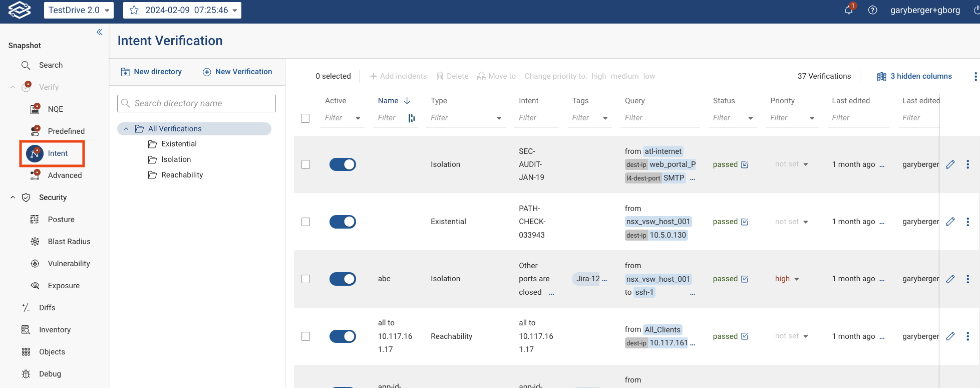Viewport: 980px width, 388px height.
Task: Open the priority dropdown showing high
Action: 787,279
